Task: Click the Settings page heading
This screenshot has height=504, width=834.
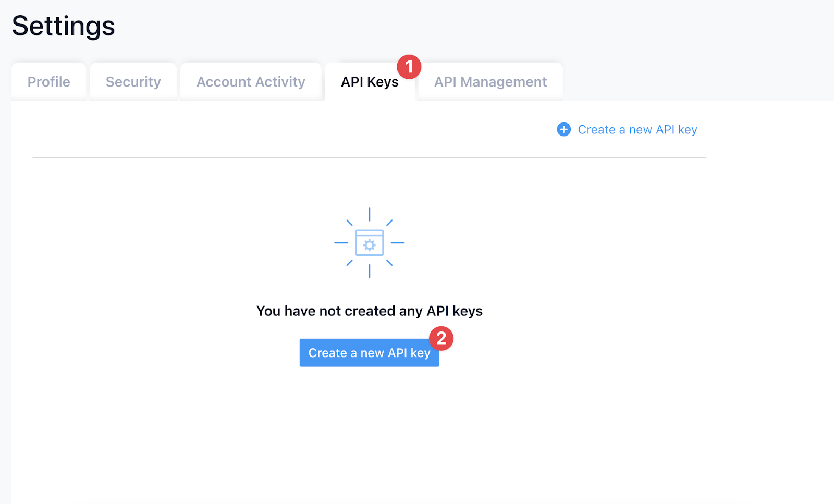Action: pyautogui.click(x=63, y=26)
